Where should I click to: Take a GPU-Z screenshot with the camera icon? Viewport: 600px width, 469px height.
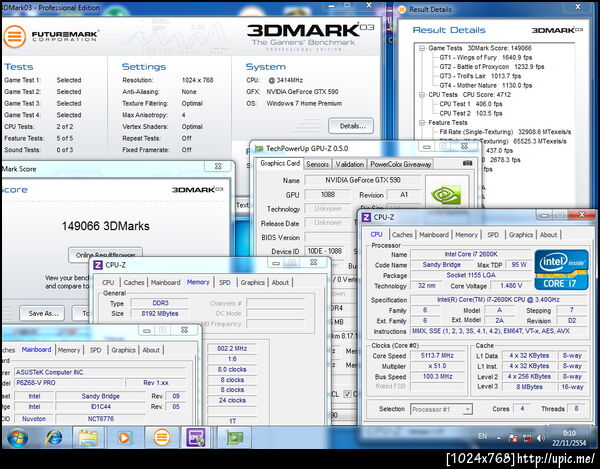[x=467, y=163]
